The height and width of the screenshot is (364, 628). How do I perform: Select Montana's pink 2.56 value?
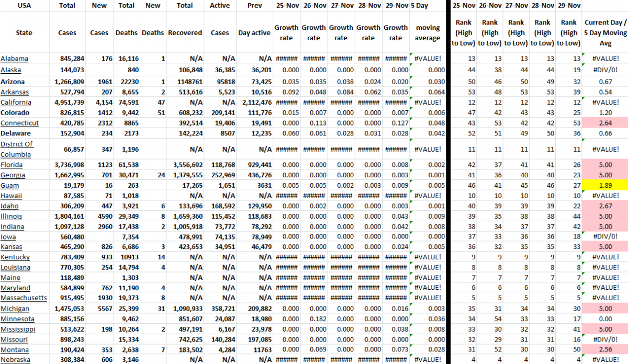tap(605, 349)
